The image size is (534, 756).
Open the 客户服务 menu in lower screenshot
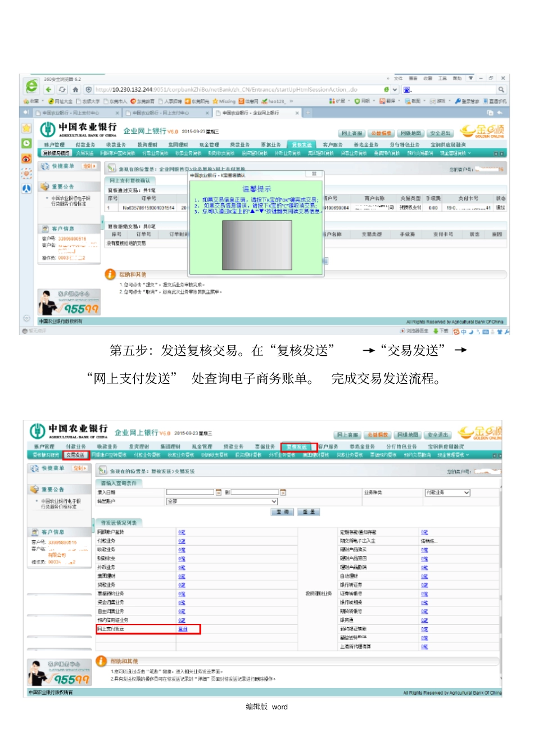(x=328, y=447)
